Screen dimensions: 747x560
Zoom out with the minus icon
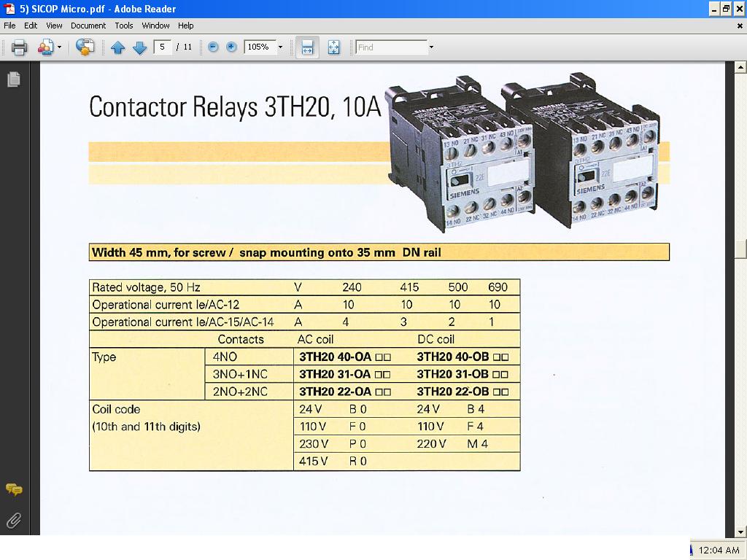214,47
